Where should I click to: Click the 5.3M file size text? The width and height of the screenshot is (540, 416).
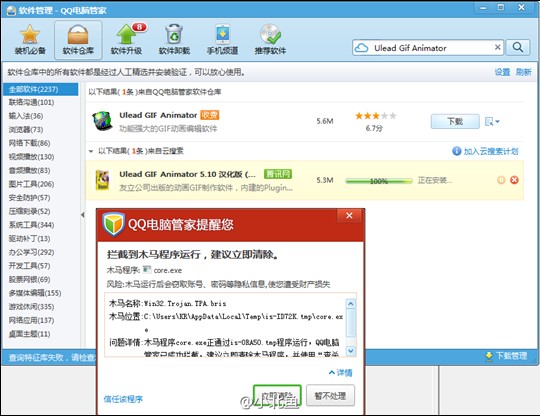(325, 180)
